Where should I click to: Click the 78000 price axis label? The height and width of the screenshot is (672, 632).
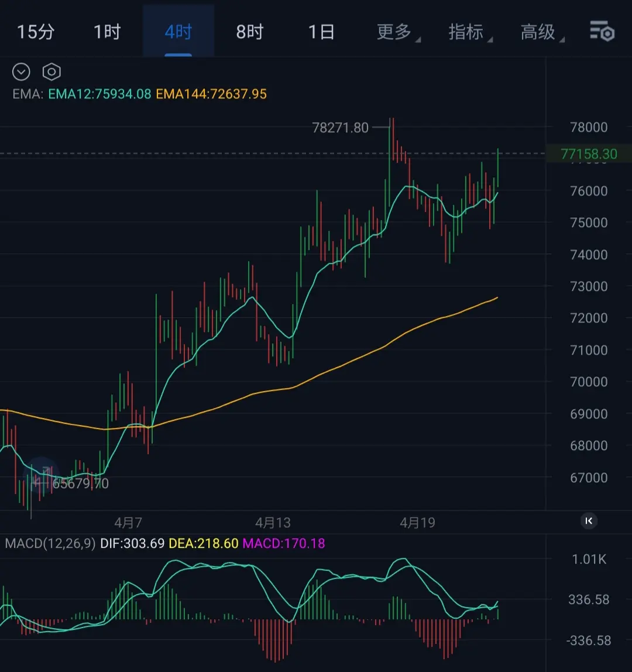[589, 127]
